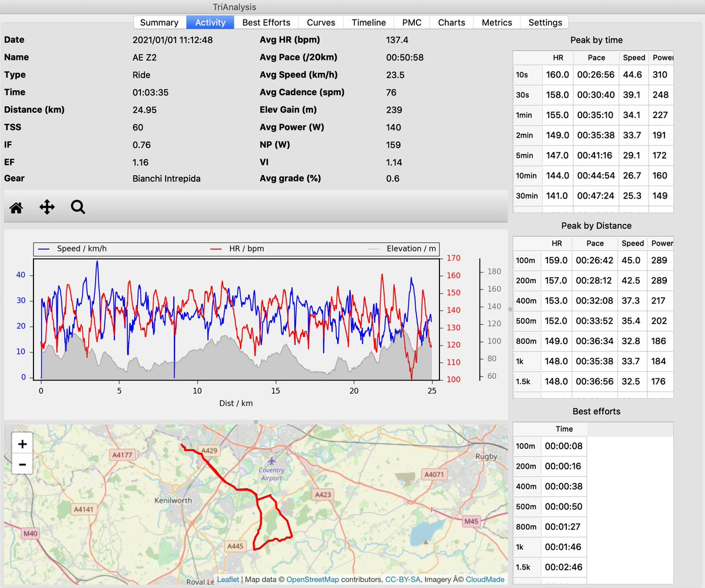705x588 pixels.
Task: Click the 00:01:46 best effort for 1k
Action: pos(564,547)
